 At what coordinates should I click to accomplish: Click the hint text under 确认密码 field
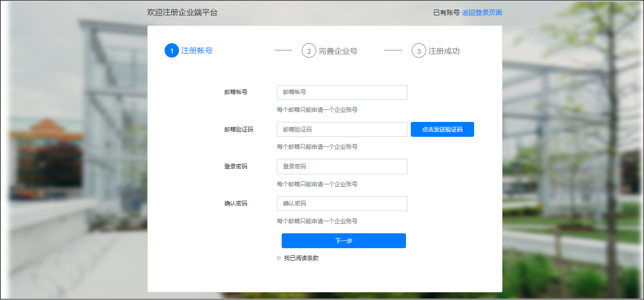317,221
